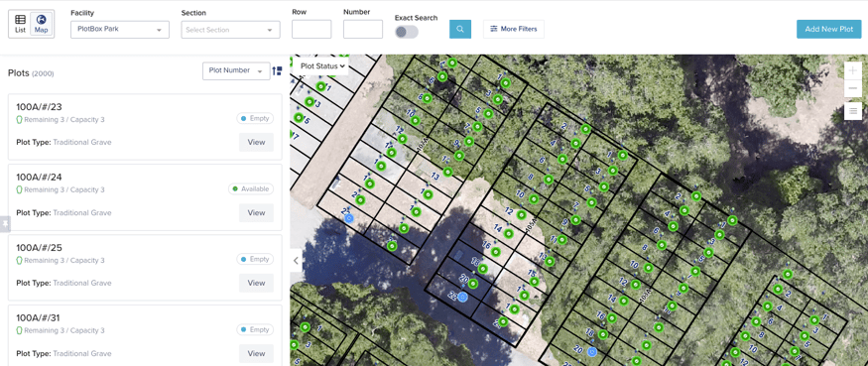The image size is (868, 366).
Task: Click the Row input field
Action: pyautogui.click(x=311, y=30)
